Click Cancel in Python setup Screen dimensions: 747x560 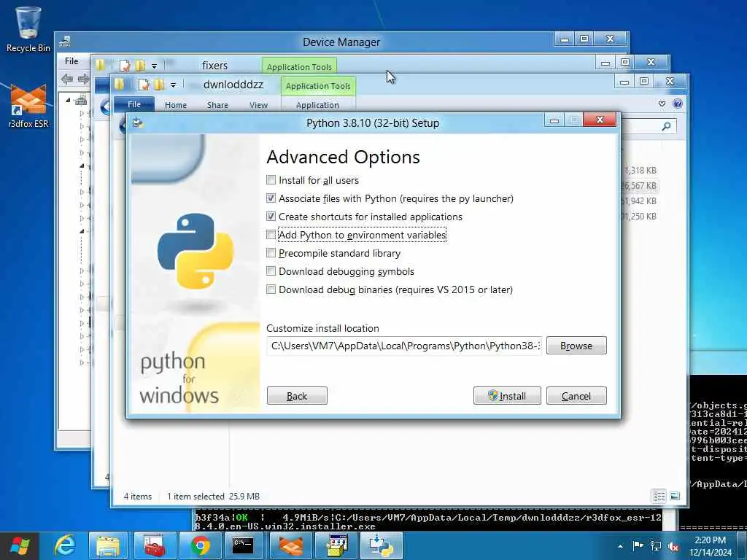[x=576, y=396]
